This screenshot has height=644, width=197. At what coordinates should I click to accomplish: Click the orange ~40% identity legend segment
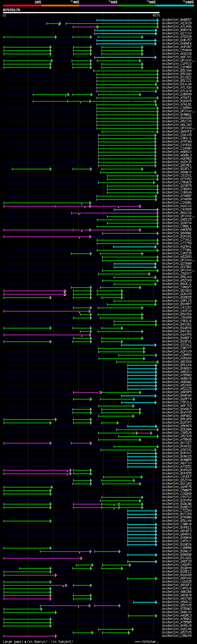[x=60, y=6]
